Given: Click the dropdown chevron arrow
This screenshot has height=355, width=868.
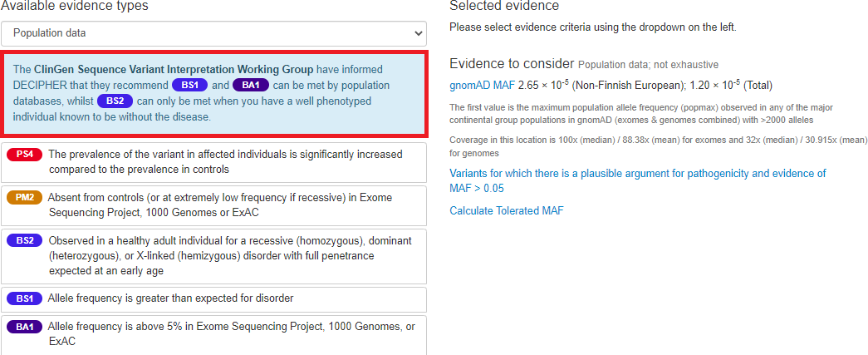Looking at the screenshot, I should pyautogui.click(x=418, y=34).
